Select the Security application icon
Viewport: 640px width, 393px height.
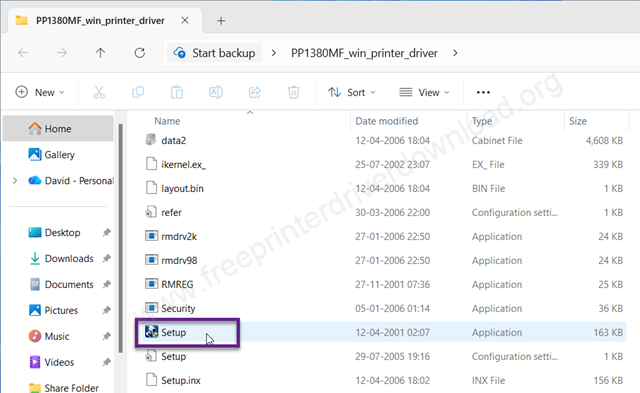(x=151, y=308)
